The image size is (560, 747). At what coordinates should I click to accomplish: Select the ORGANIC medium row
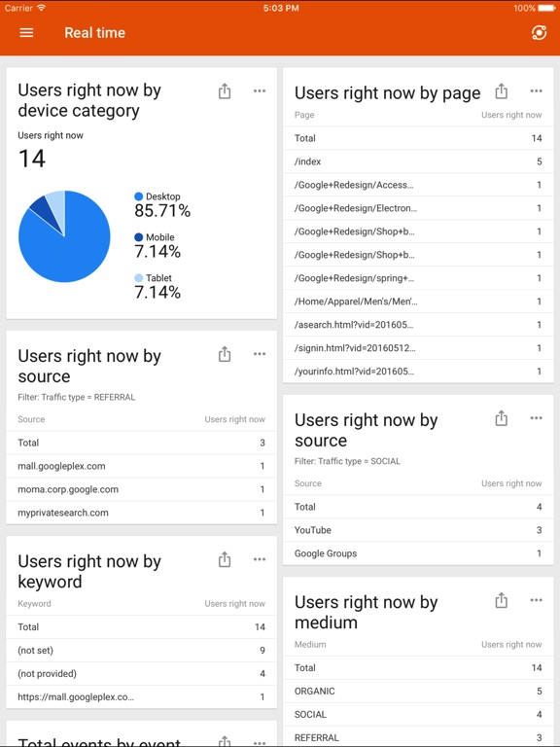click(418, 691)
